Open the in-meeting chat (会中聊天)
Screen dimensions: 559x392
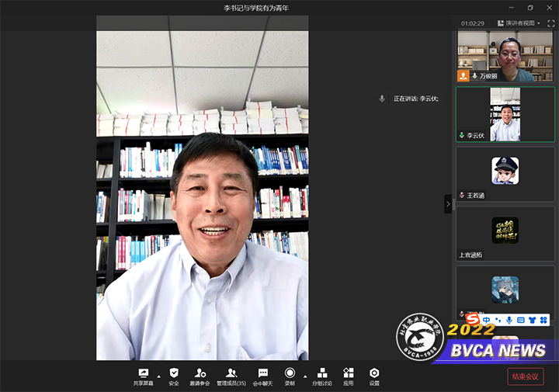click(x=263, y=373)
